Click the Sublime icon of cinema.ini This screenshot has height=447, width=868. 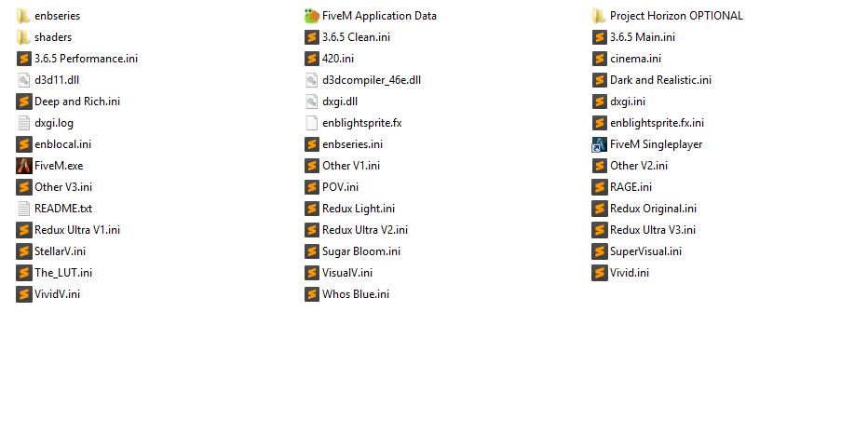[x=600, y=59]
